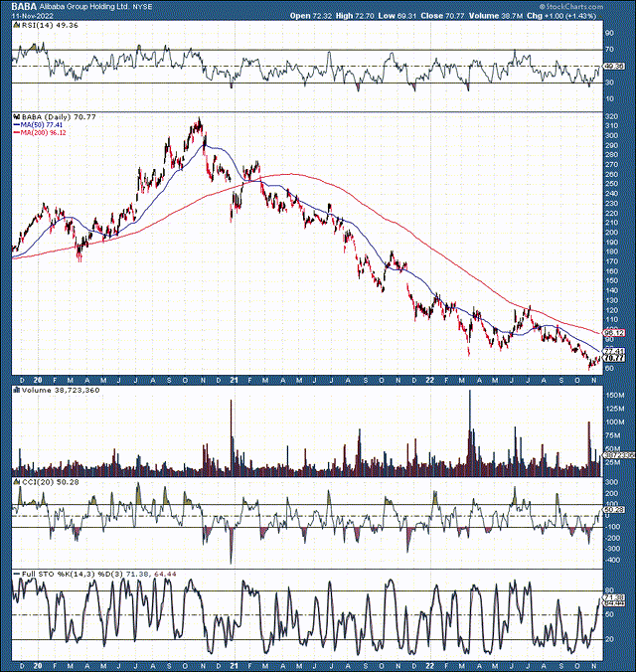Click the Close 70.77 header value
The width and height of the screenshot is (636, 672).
pos(442,16)
